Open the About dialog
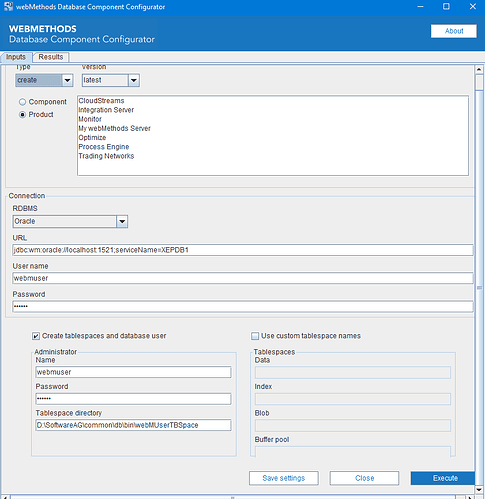The height and width of the screenshot is (499, 485). [454, 31]
